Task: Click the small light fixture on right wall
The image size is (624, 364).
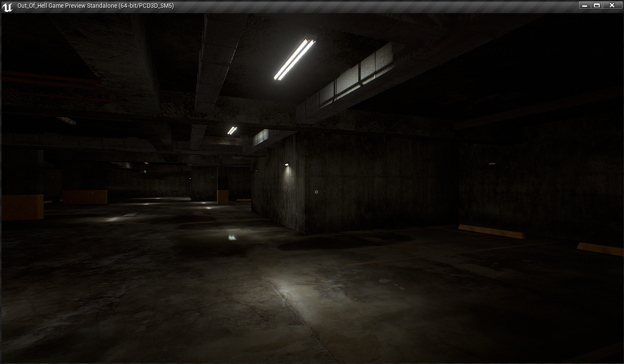Action: coord(492,164)
